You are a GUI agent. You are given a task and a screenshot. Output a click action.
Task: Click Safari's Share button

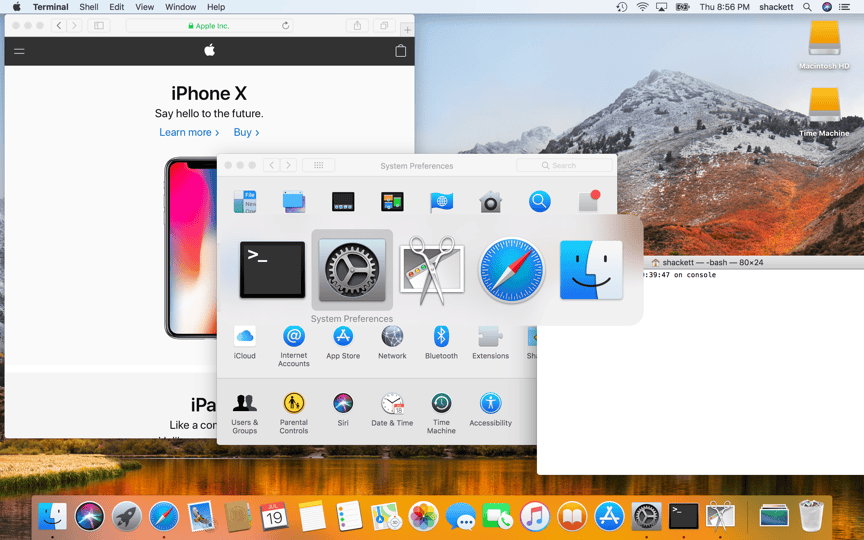(357, 25)
